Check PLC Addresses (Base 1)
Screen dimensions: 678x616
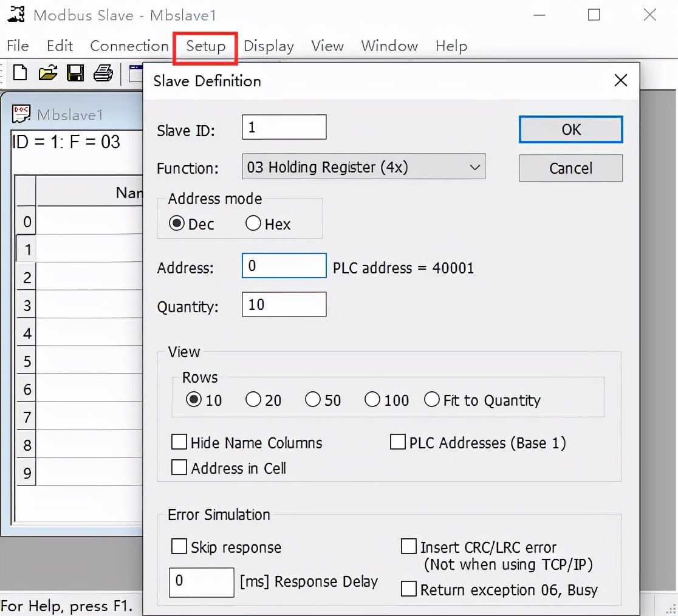pyautogui.click(x=398, y=442)
